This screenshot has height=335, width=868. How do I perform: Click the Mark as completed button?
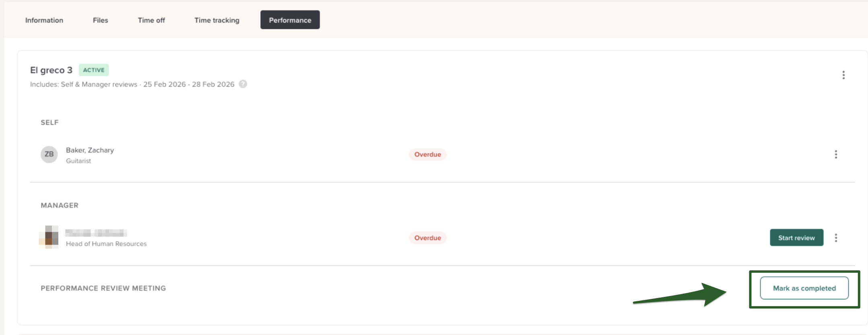click(x=804, y=288)
